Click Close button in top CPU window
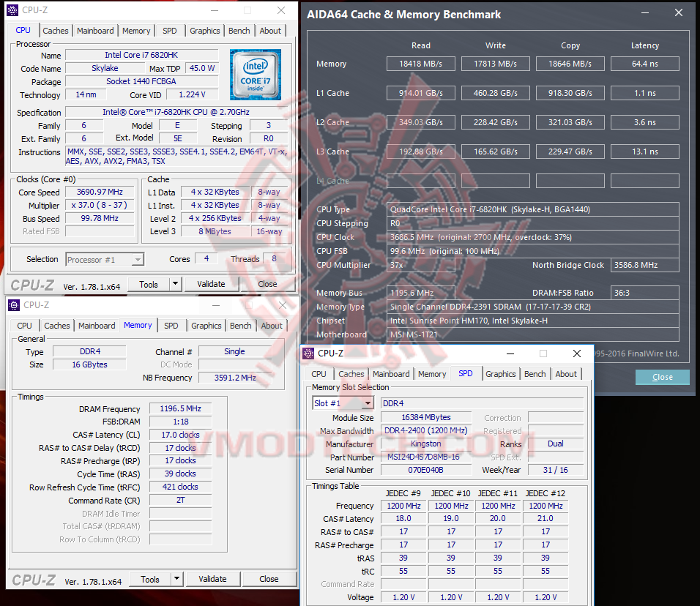Screen dimensions: 700x606 point(267,284)
